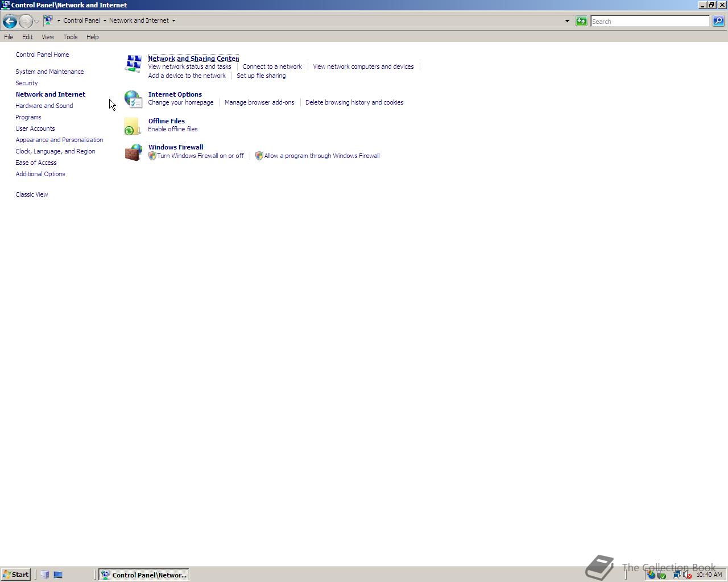This screenshot has width=728, height=582.
Task: Expand the arrow before Control Panel breadcrumb
Action: 59,20
